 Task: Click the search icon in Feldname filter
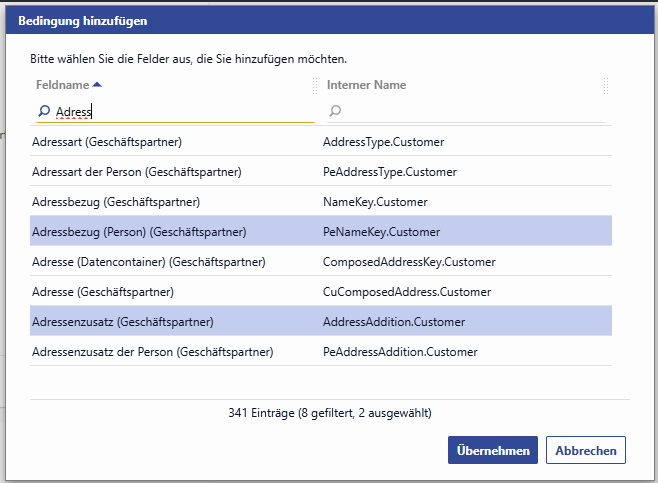click(x=44, y=111)
